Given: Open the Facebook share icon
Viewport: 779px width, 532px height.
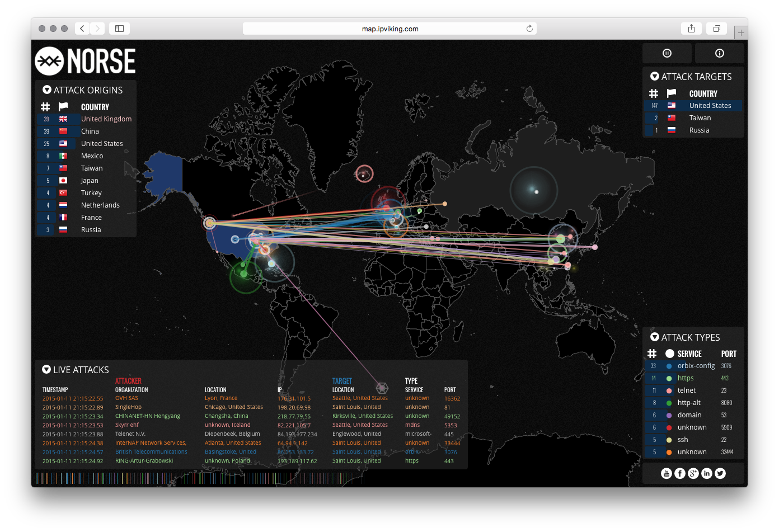Looking at the screenshot, I should [679, 473].
